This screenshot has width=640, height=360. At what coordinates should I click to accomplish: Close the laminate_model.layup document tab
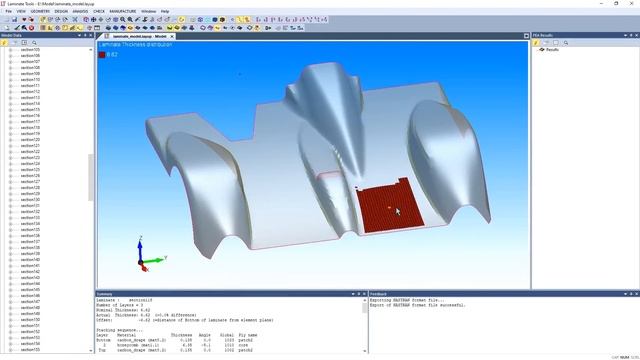172,36
